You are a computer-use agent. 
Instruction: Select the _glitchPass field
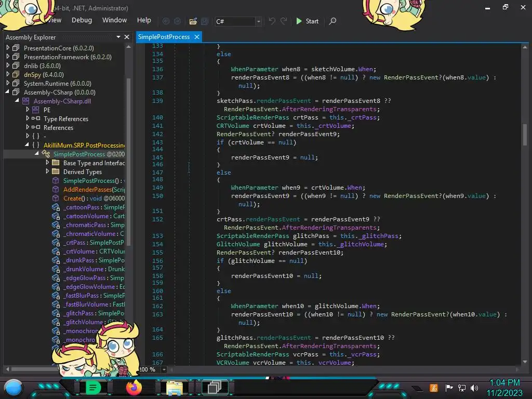pyautogui.click(x=94, y=313)
